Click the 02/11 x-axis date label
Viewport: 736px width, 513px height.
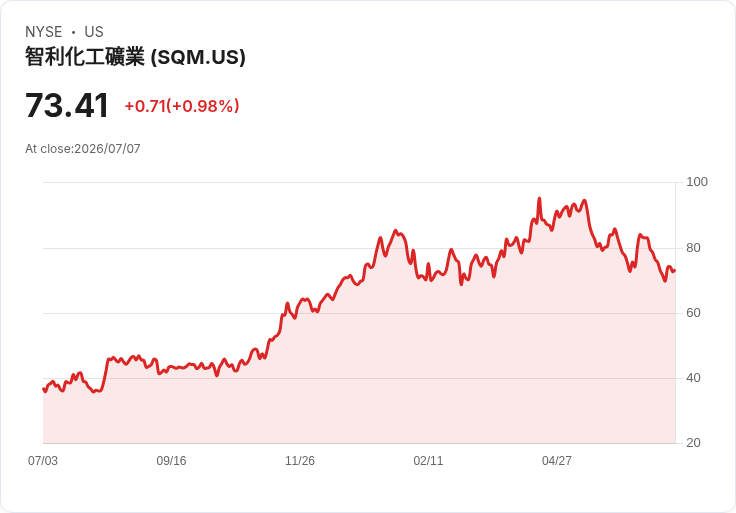tap(428, 460)
